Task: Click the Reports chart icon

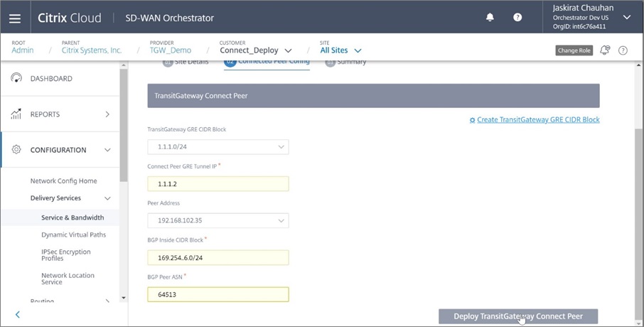Action: [x=16, y=114]
